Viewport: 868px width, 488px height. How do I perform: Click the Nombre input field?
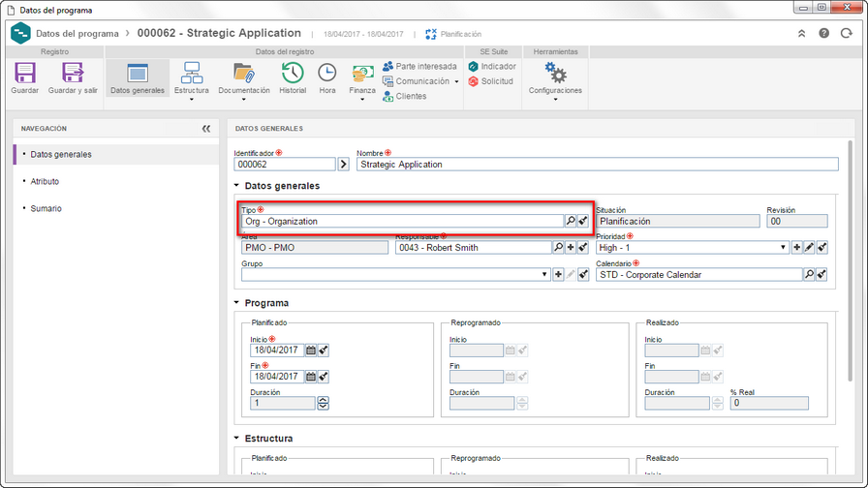click(598, 165)
